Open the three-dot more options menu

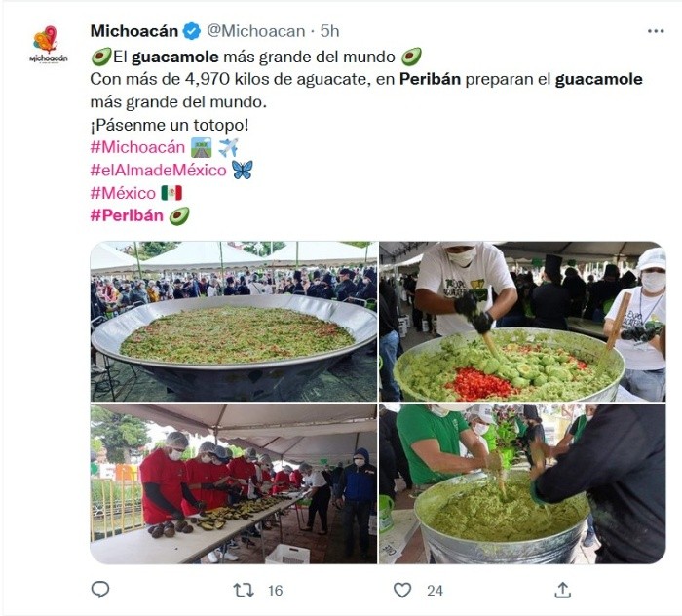tap(656, 31)
